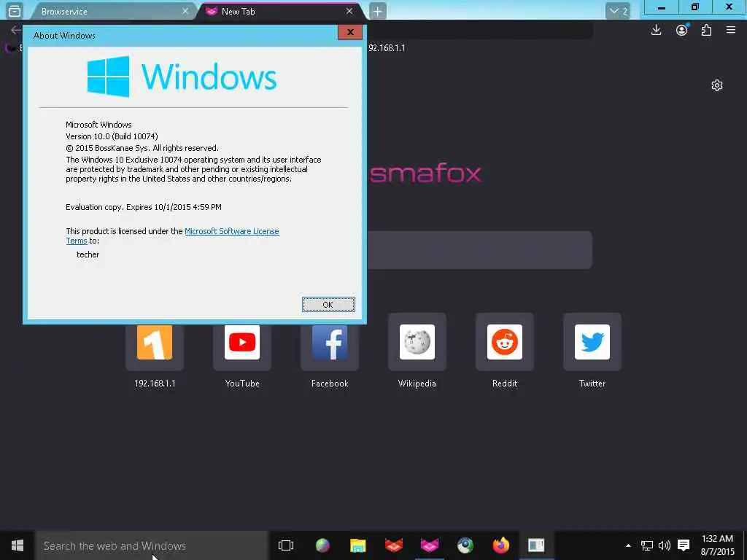Switch to the pink fox-mask taskbar browser
The image size is (747, 560).
coord(429,545)
